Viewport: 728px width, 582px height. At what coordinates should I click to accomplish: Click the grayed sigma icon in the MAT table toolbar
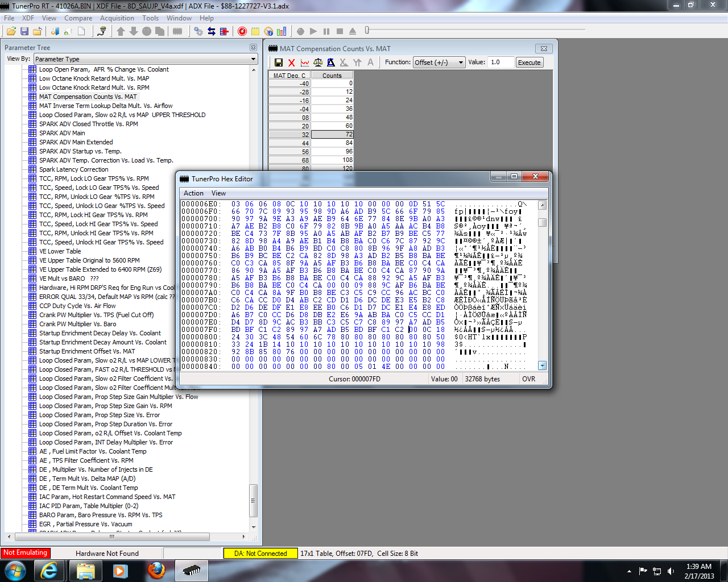[x=344, y=63]
